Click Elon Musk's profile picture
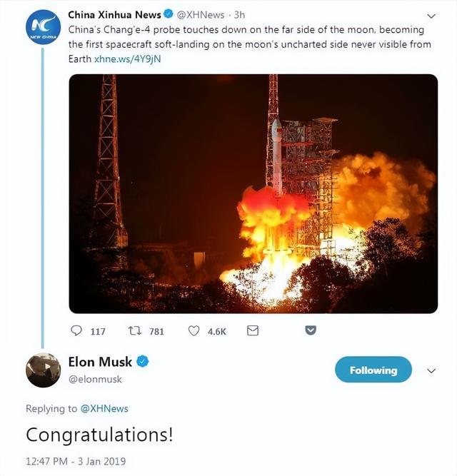457x476 pixels. click(x=43, y=370)
